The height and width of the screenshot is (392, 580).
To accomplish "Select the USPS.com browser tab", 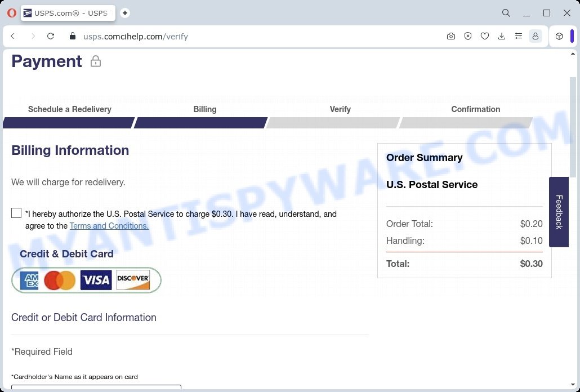I will (x=68, y=13).
